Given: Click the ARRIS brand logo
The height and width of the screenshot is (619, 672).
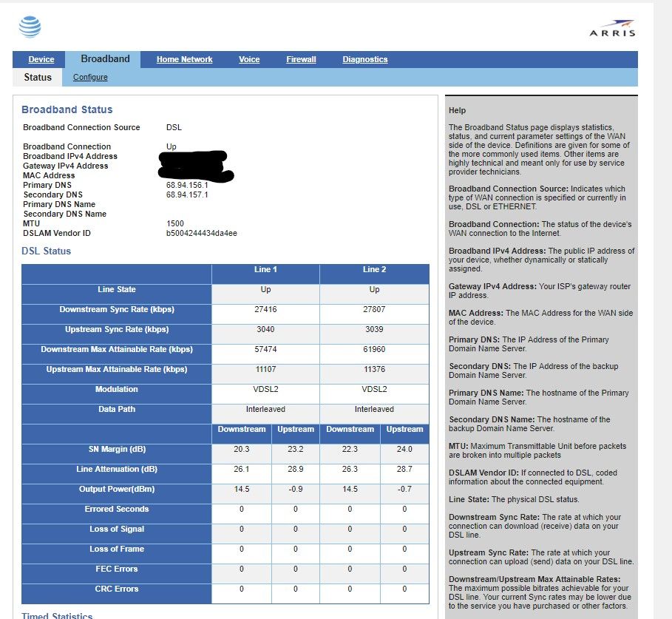Looking at the screenshot, I should 613,30.
